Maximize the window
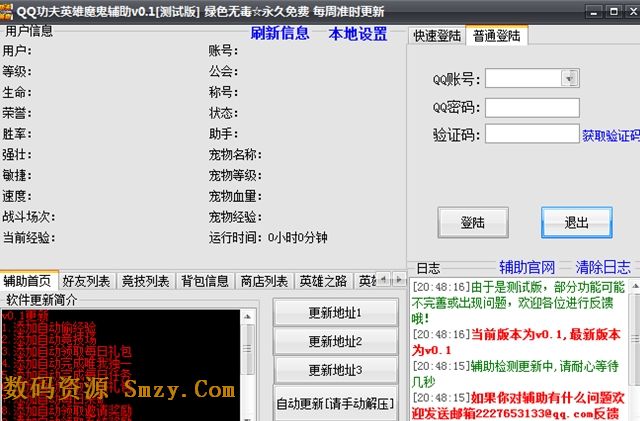 [x=614, y=12]
